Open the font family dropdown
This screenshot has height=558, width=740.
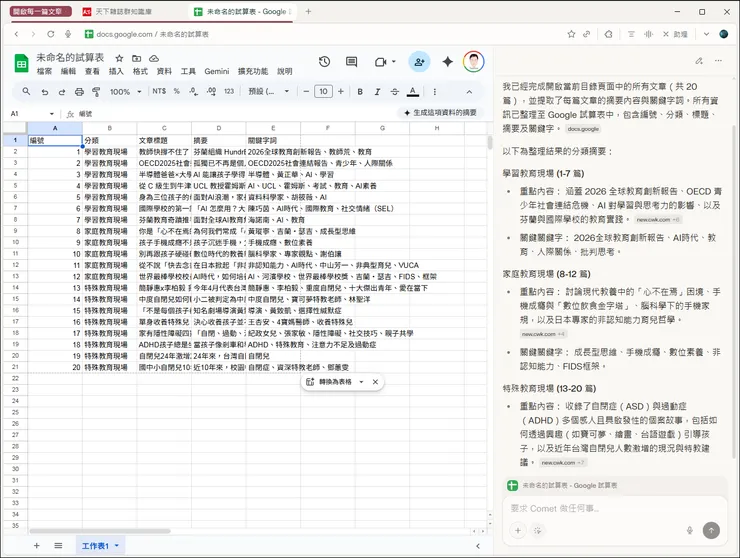(269, 92)
